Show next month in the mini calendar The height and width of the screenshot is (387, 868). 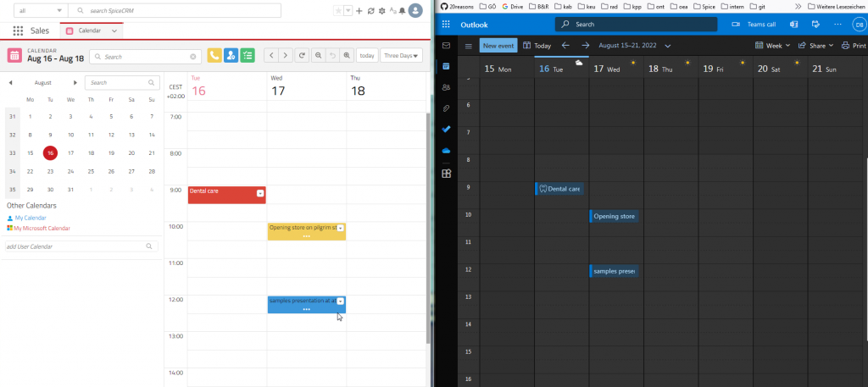[75, 83]
